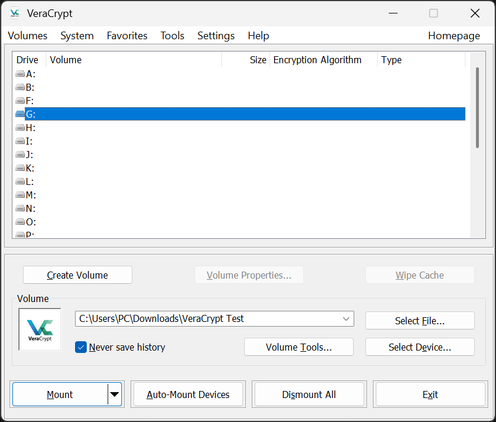Open the Volumes menu
496x422 pixels.
click(x=27, y=35)
